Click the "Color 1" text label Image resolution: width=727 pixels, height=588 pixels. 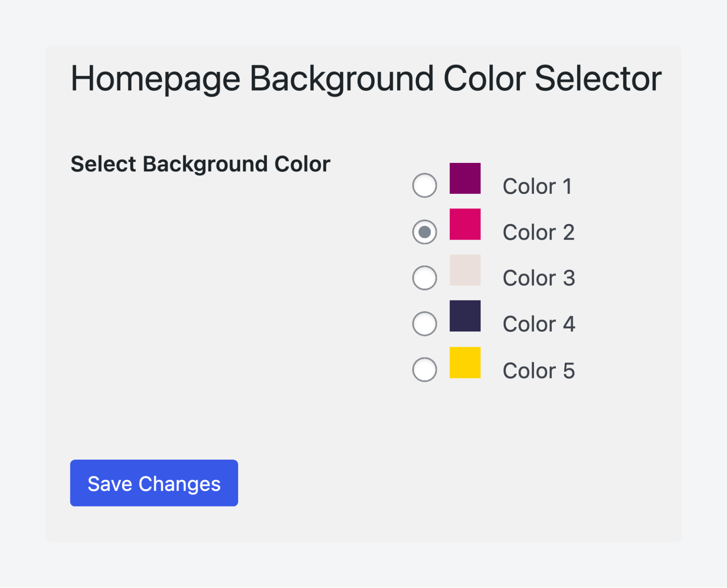click(x=537, y=187)
